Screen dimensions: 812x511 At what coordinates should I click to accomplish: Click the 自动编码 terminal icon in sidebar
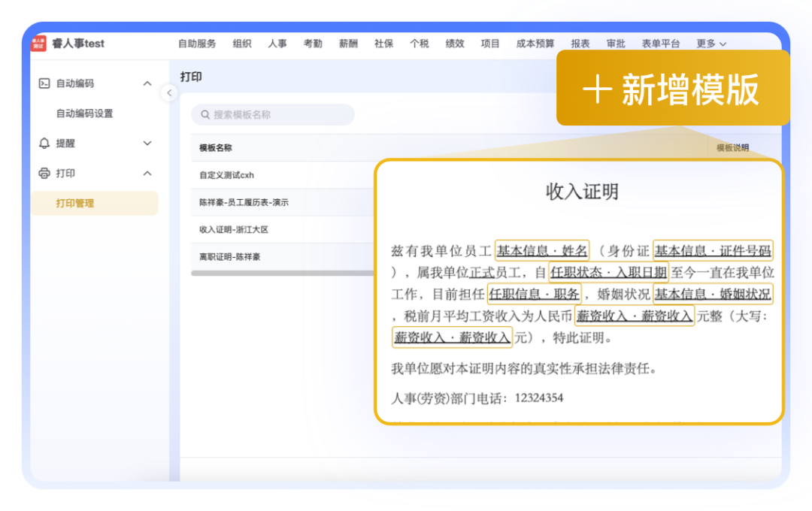click(44, 83)
